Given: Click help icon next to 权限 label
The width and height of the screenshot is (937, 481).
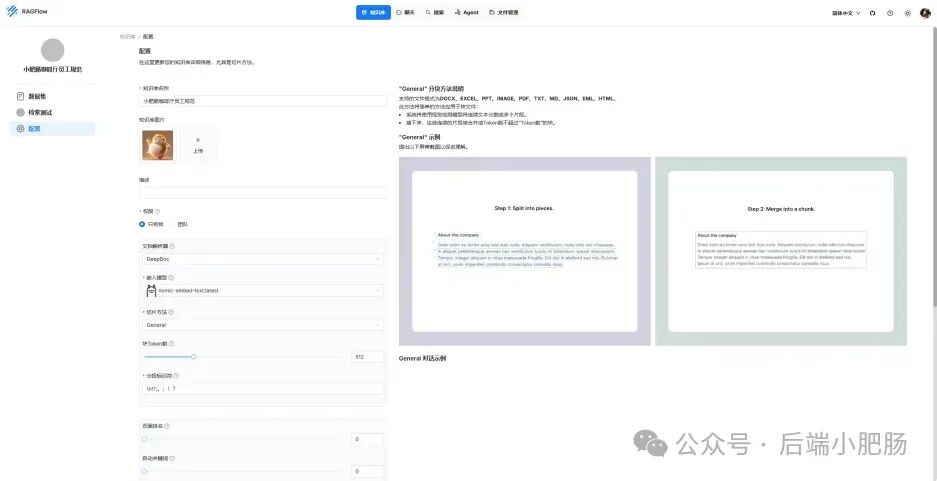Looking at the screenshot, I should click(x=158, y=212).
